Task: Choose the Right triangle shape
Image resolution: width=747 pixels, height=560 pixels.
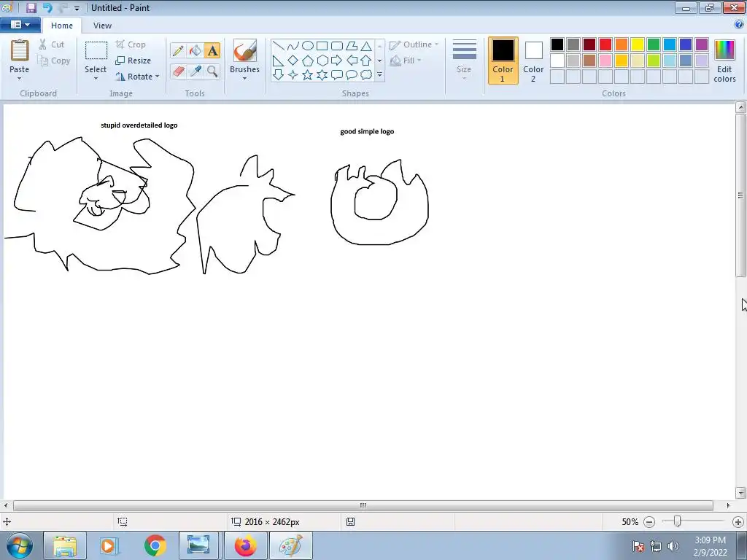Action: coord(278,61)
